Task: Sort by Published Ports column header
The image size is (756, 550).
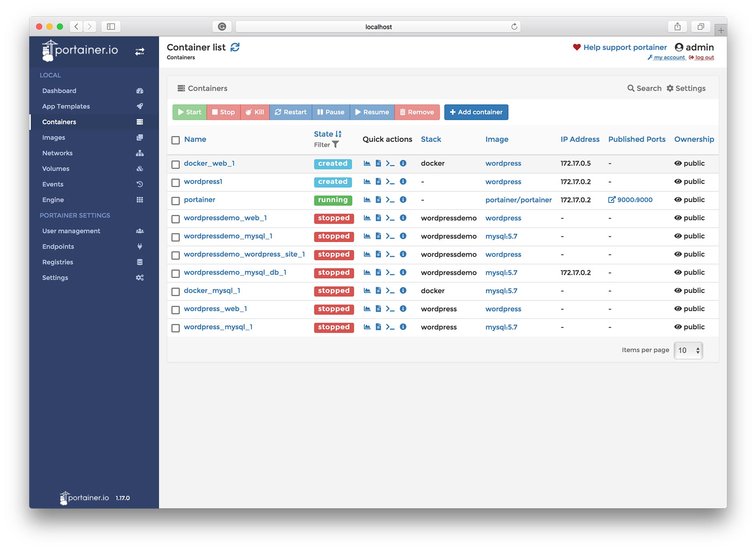Action: pyautogui.click(x=637, y=139)
